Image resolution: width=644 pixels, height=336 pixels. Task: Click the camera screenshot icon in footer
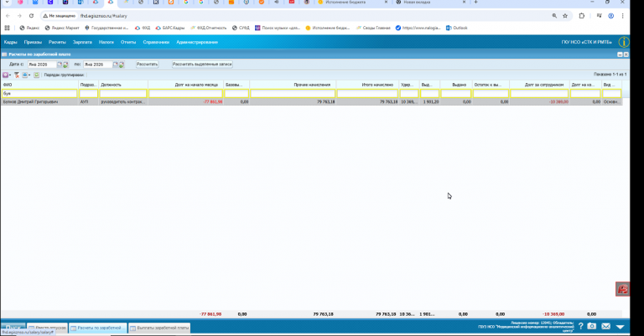tap(591, 326)
